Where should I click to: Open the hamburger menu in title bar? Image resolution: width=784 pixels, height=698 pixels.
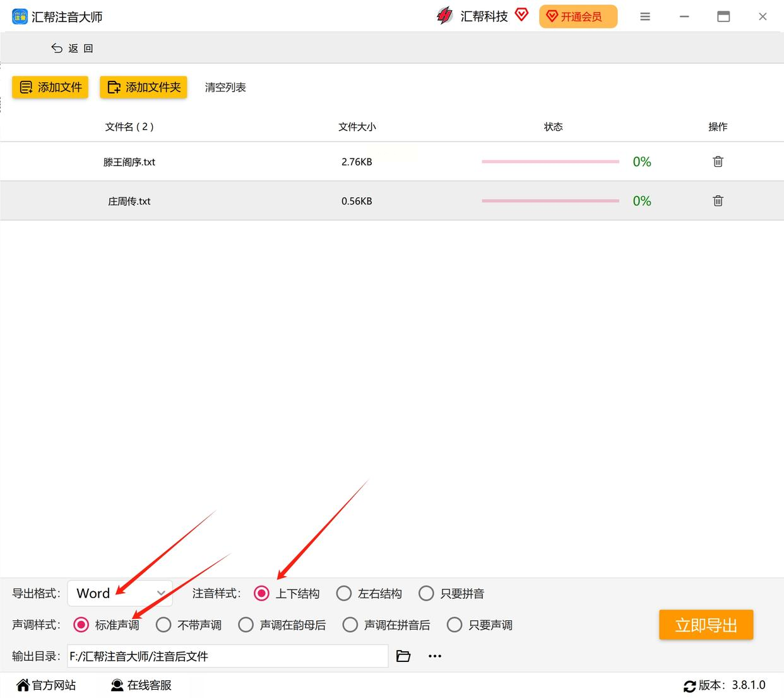click(644, 16)
